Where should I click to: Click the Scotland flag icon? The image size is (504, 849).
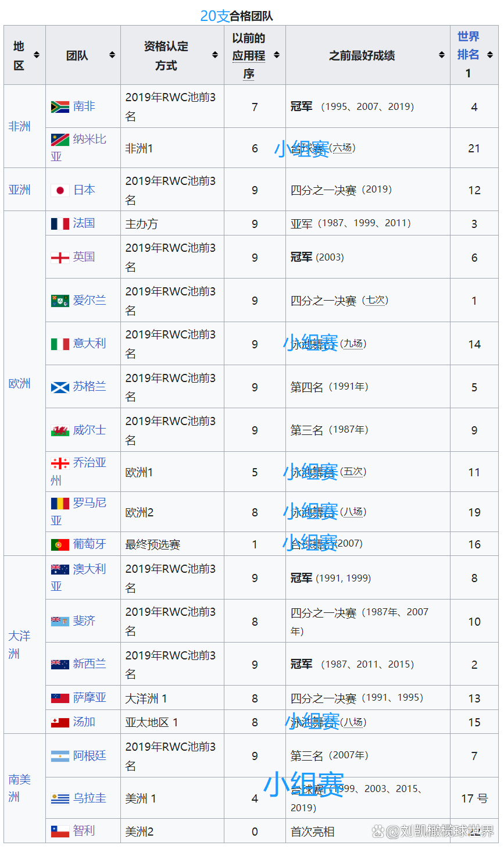pyautogui.click(x=60, y=387)
